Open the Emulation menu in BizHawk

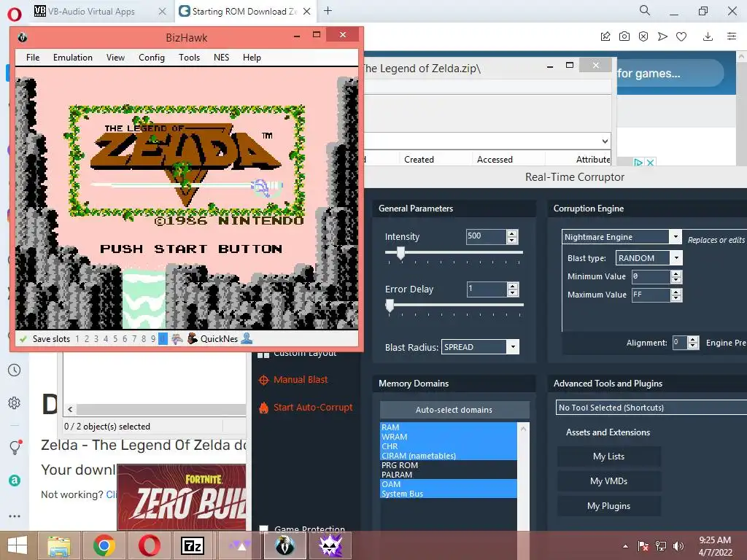tap(73, 58)
